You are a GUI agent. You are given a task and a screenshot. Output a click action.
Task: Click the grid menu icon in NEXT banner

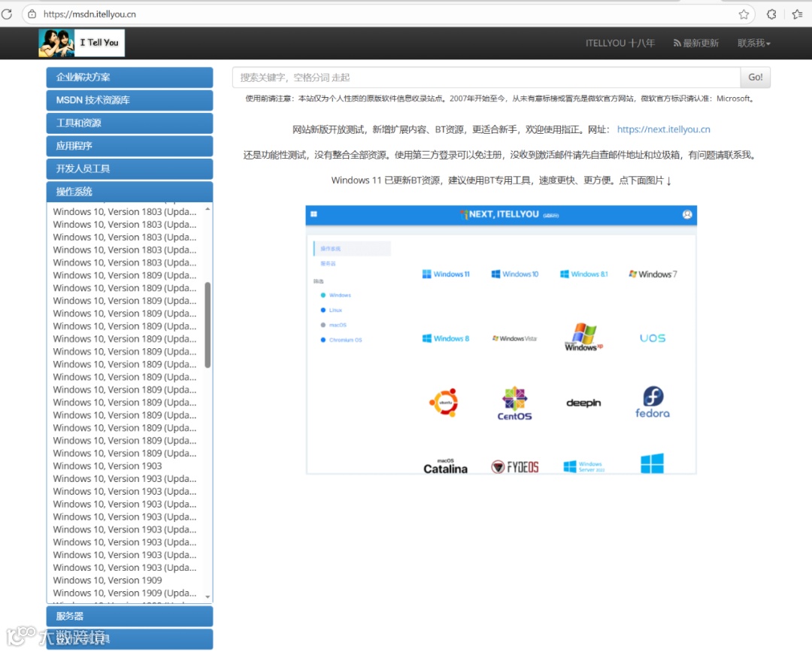pyautogui.click(x=314, y=214)
